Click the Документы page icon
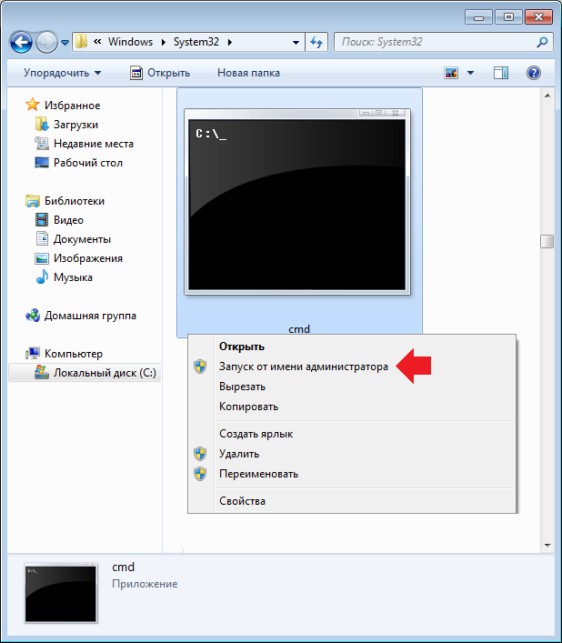Viewport: 562px width, 643px height. [x=41, y=239]
